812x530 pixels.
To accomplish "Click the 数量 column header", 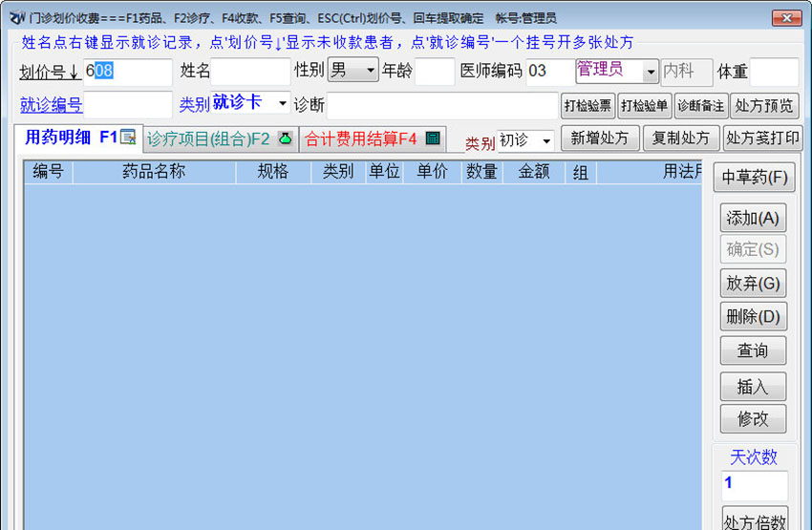I will [x=482, y=172].
